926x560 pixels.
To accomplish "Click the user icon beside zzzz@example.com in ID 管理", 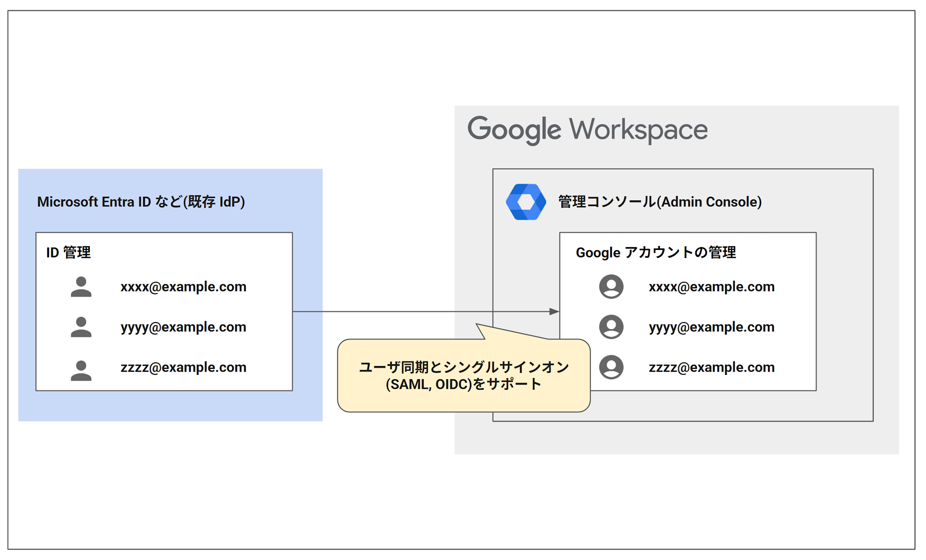I will (81, 370).
